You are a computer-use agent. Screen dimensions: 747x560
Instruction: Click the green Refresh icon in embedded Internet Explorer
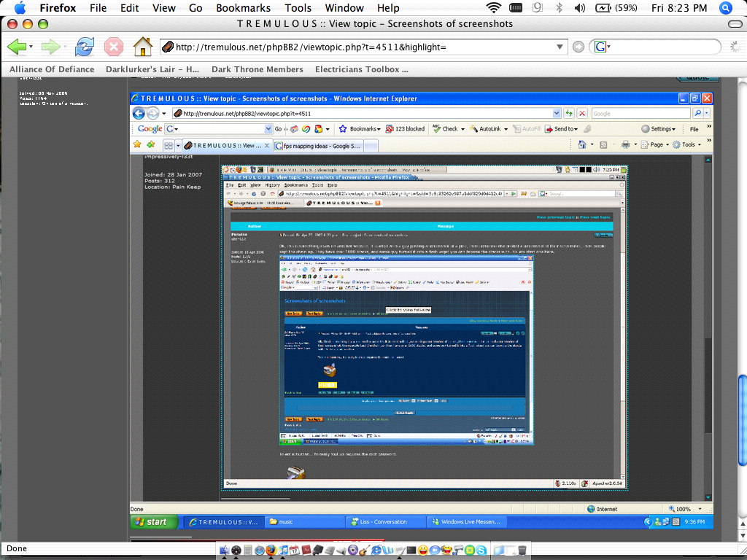(569, 113)
